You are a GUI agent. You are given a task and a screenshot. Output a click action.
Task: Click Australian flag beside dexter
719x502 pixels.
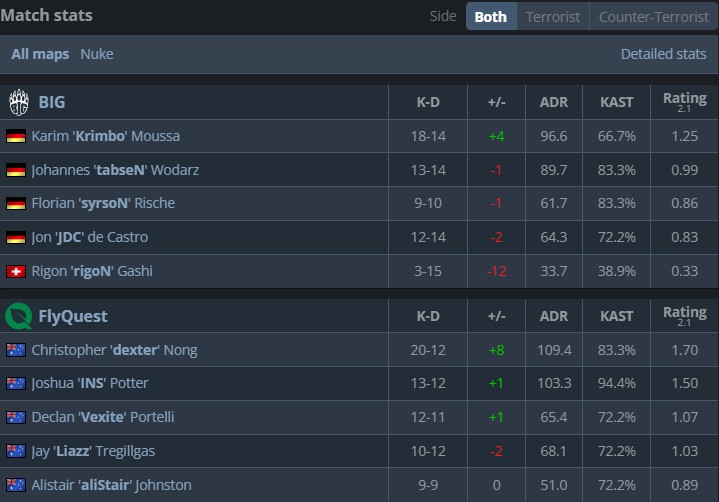16,350
